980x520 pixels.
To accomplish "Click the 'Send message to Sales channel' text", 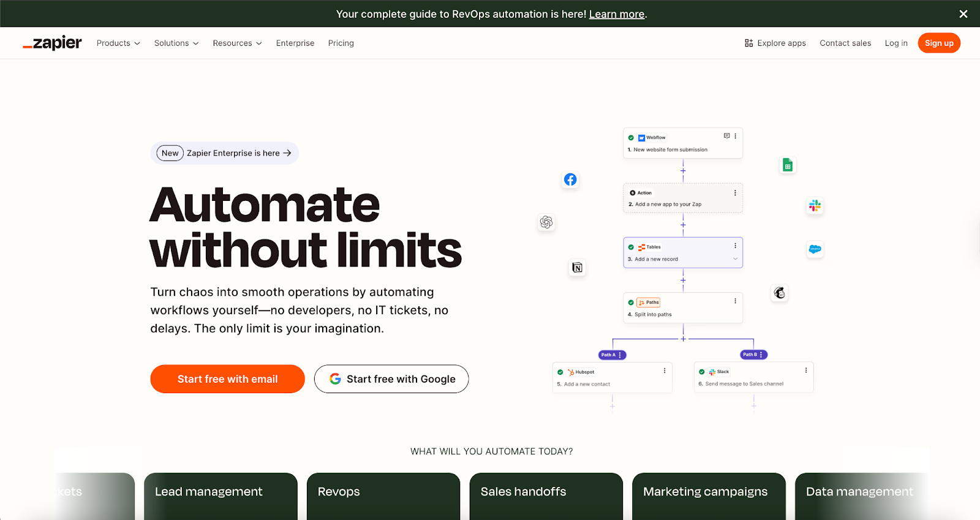I will pos(744,384).
